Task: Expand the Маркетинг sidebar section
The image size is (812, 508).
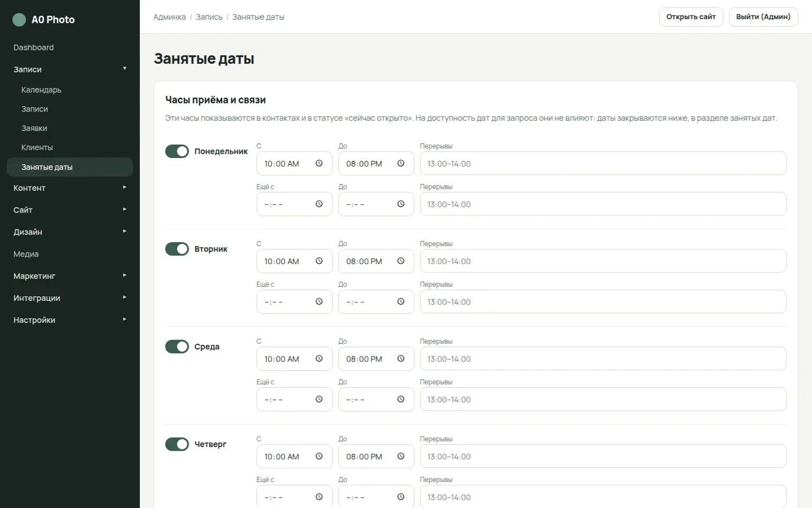Action: [x=70, y=276]
